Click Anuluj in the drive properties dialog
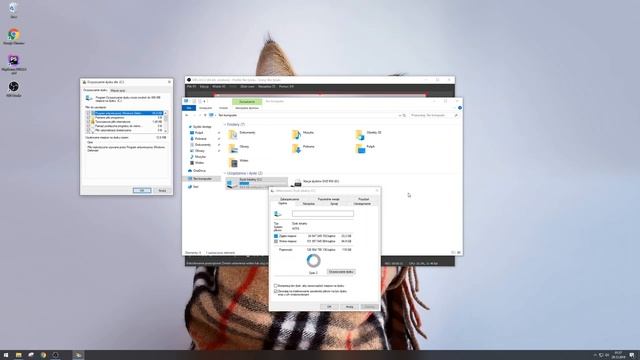This screenshot has width=640, height=360. pyautogui.click(x=349, y=307)
